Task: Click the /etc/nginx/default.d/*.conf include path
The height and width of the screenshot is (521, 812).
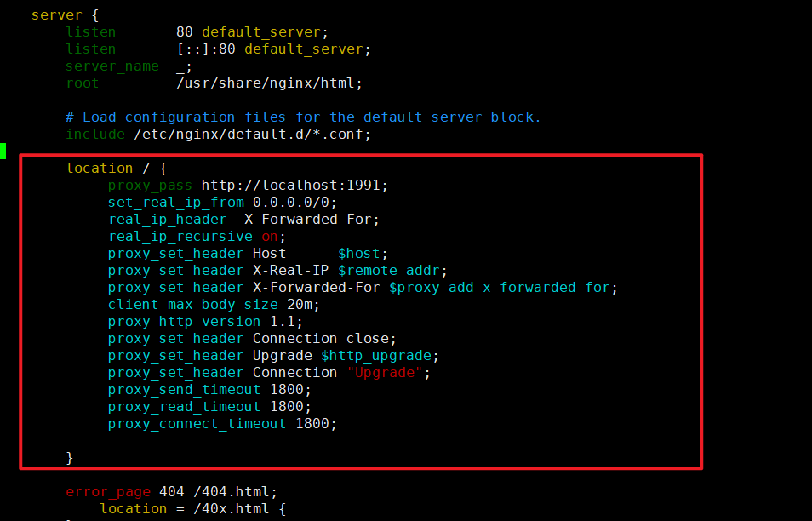Action: point(252,135)
